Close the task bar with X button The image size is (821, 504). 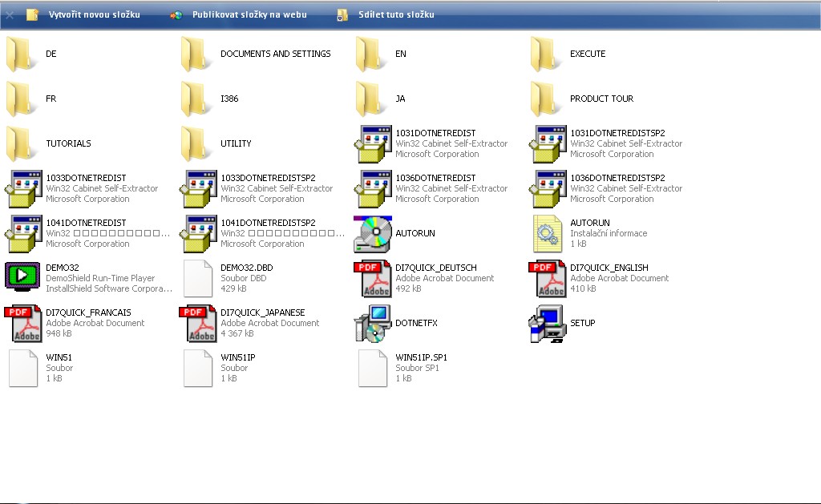pos(10,15)
